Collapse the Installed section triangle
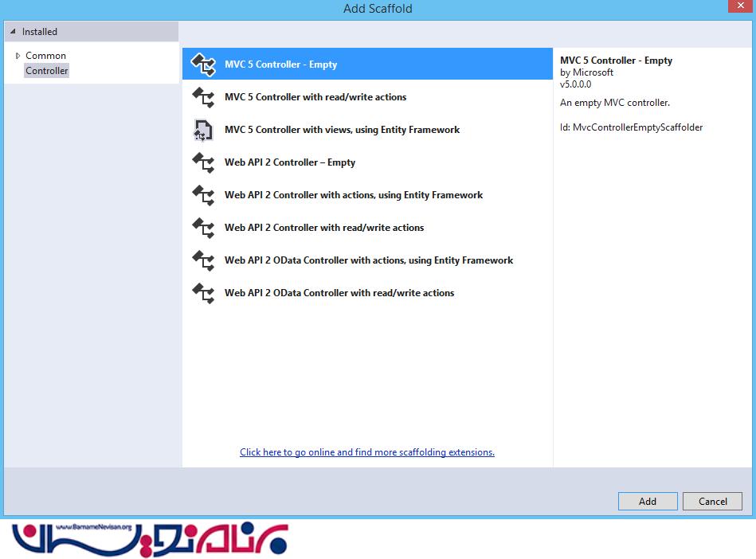The width and height of the screenshot is (756, 559). pos(13,31)
